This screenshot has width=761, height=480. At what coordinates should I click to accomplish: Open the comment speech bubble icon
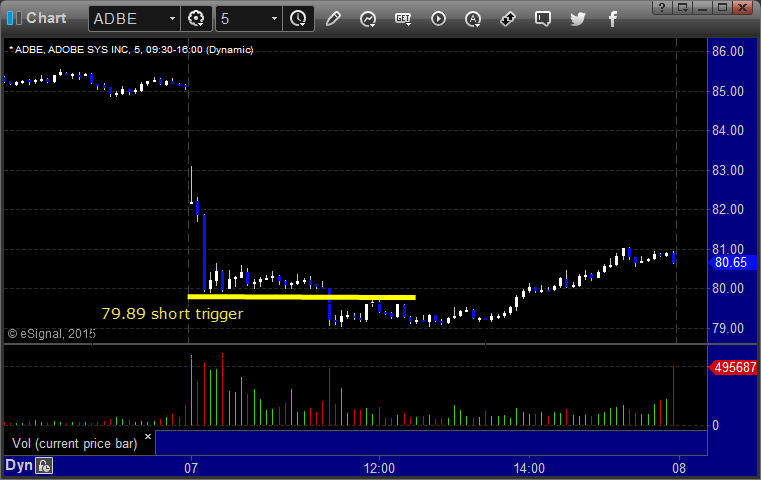[543, 19]
